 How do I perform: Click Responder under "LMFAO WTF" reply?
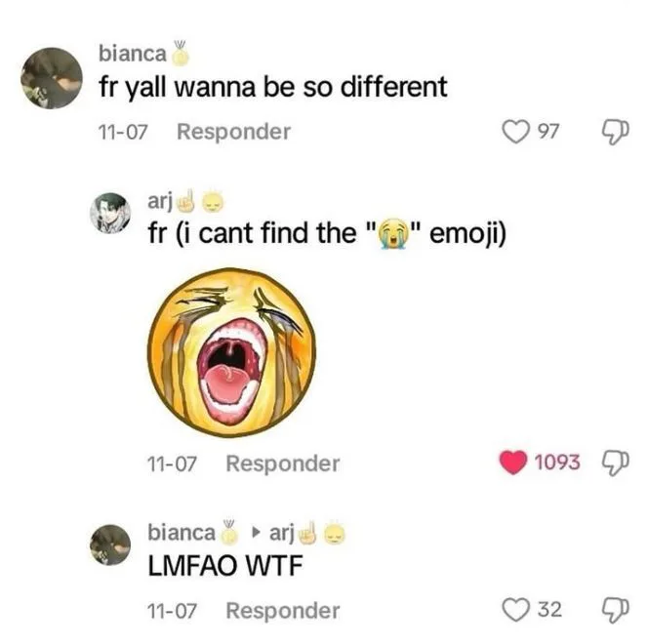[x=283, y=611]
